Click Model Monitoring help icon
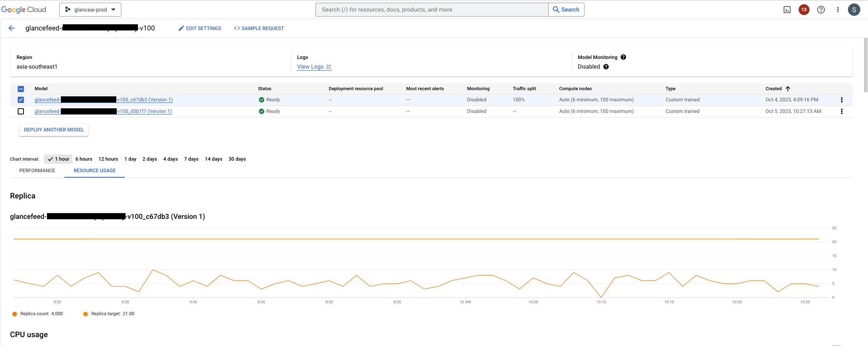This screenshot has width=868, height=346. click(623, 57)
